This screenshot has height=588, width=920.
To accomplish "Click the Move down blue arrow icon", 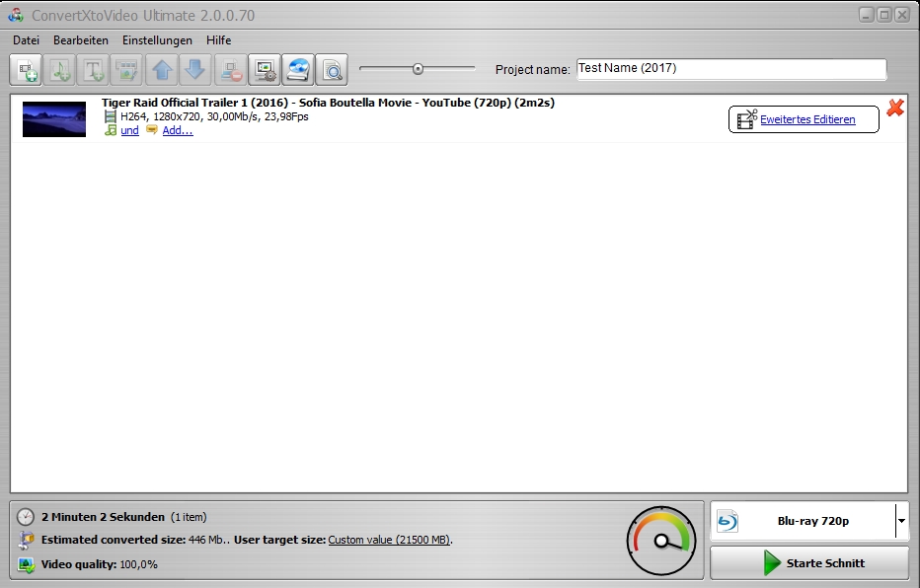I will [x=195, y=70].
